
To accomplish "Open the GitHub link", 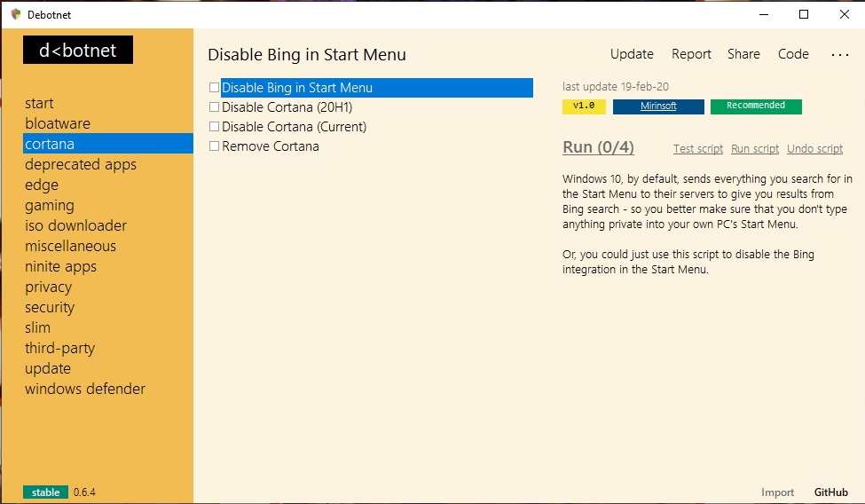I will point(830,492).
